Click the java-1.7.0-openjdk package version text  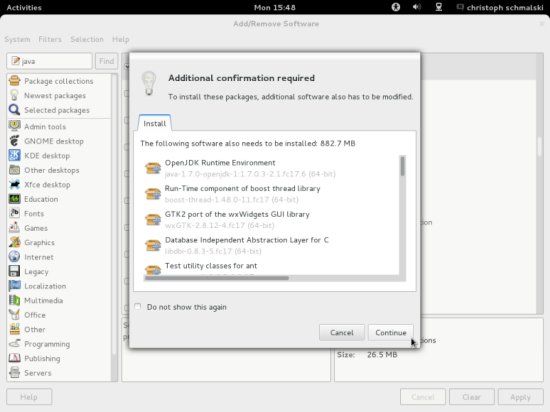[x=250, y=174]
